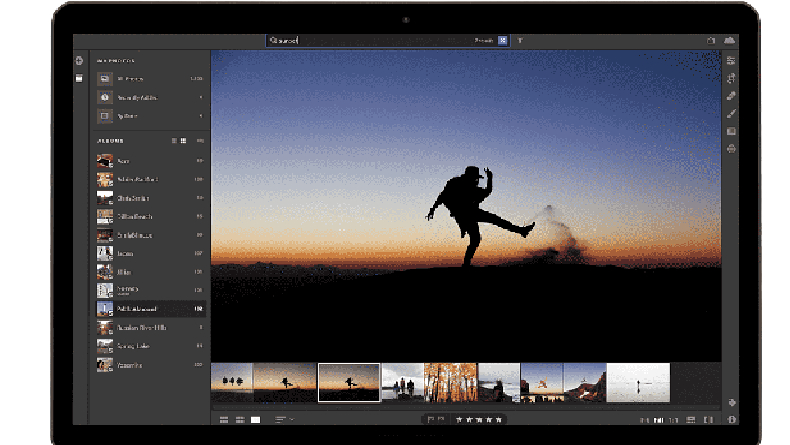
Task: Open the Edit sliders panel icon
Action: point(731,60)
